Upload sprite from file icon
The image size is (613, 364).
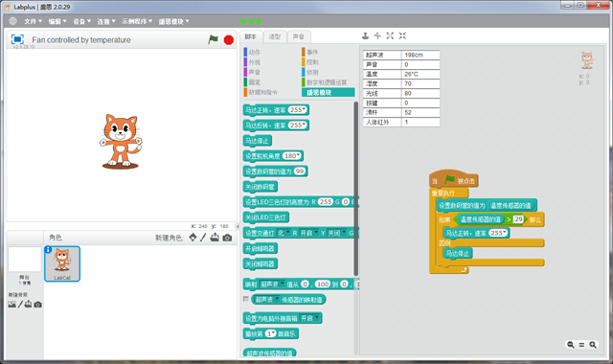point(215,238)
